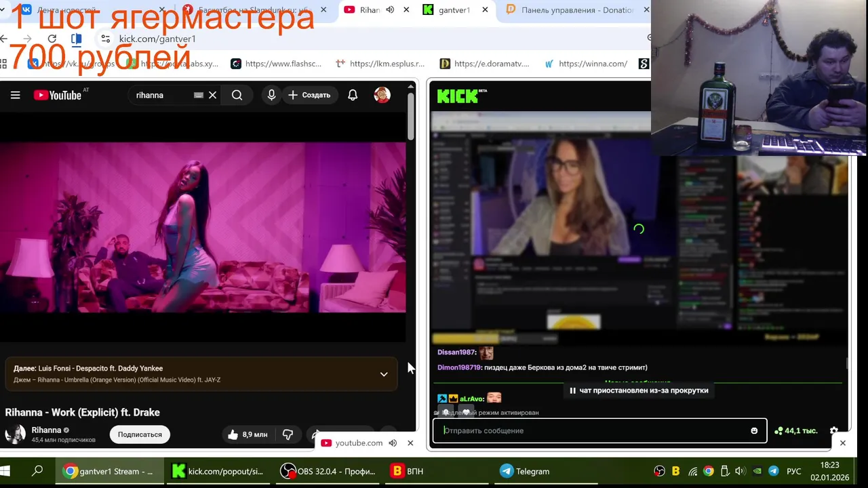Like the Rihanna Work video
Viewport: 868px width, 488px height.
[248, 434]
